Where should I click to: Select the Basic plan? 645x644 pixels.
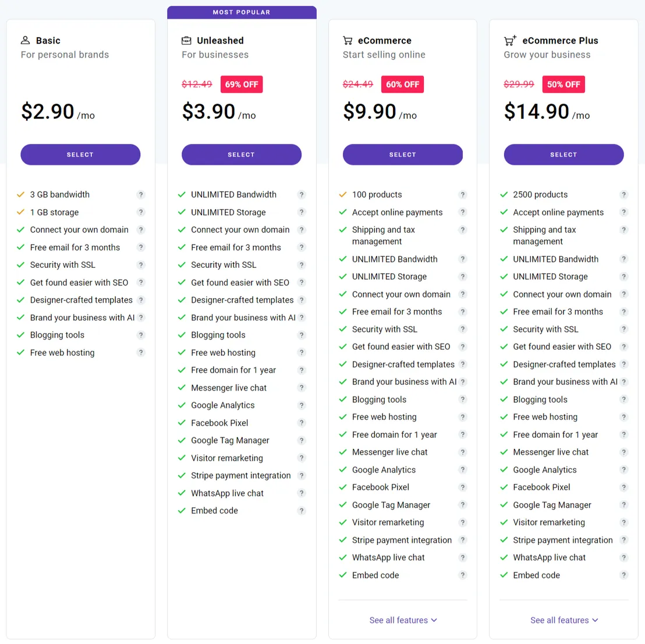coord(80,154)
